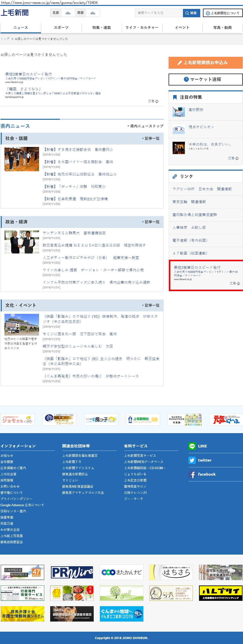Go to 県内ニューストップ link
The height and width of the screenshot is (644, 243).
pos(146,126)
